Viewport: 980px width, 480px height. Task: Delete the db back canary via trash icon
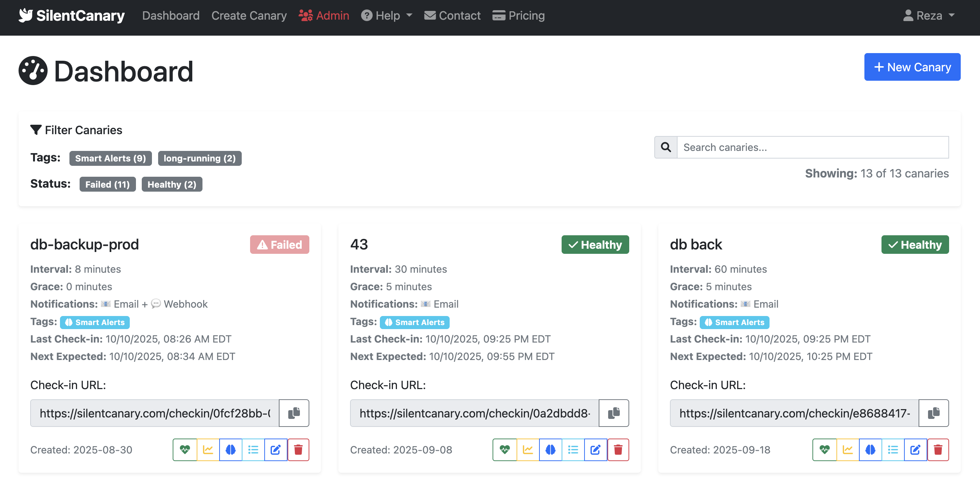[x=938, y=449]
